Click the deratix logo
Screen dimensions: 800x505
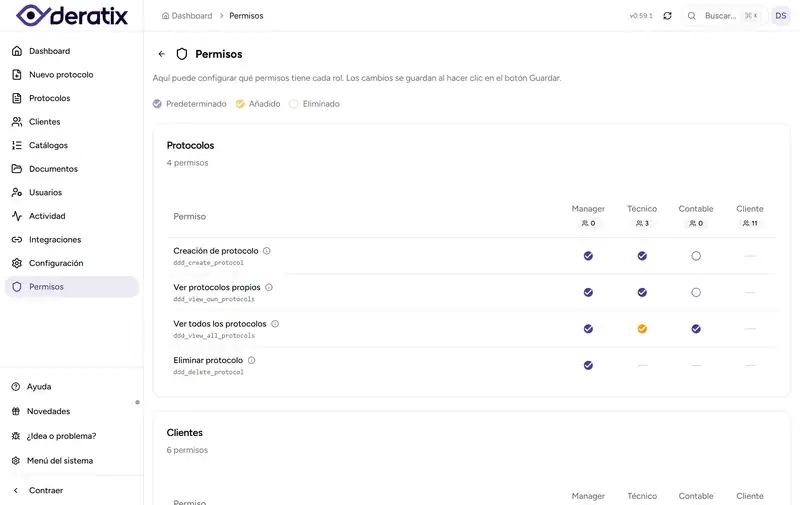coord(72,15)
